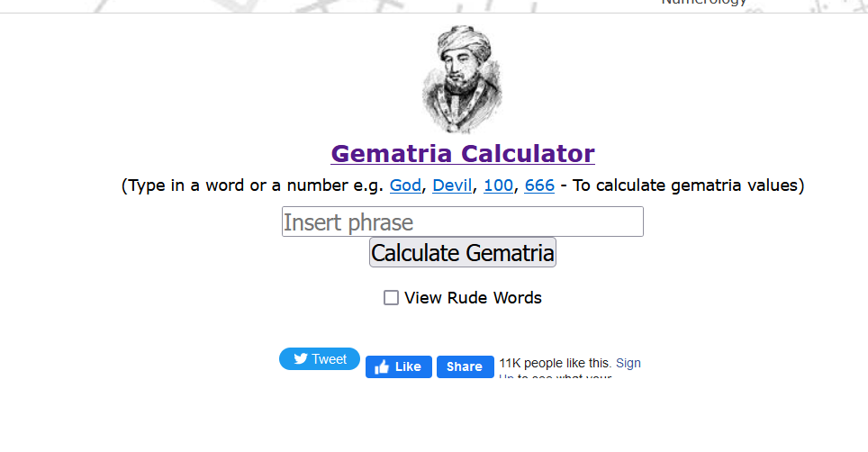This screenshot has height=452, width=868.
Task: Follow the Sign Up link
Action: 628,363
